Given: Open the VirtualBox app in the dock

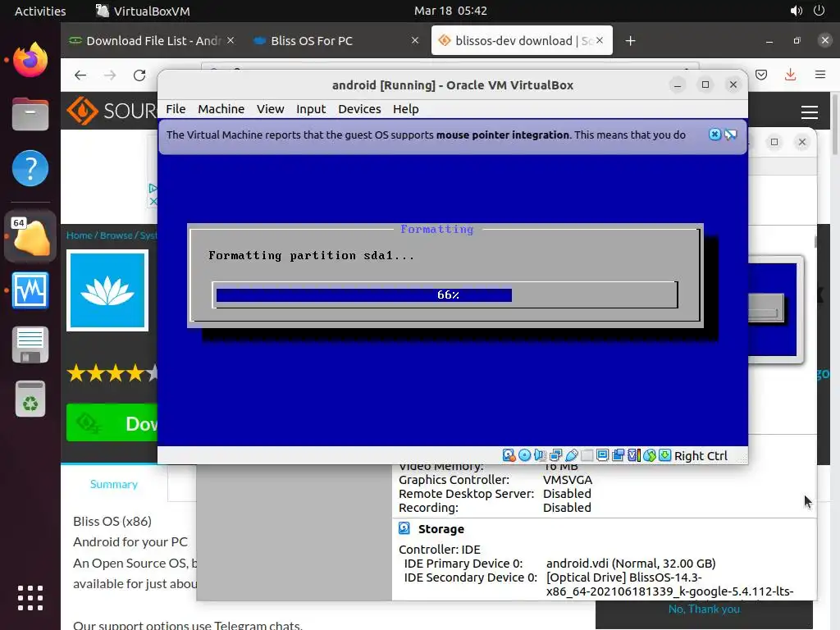Looking at the screenshot, I should coord(30,237).
